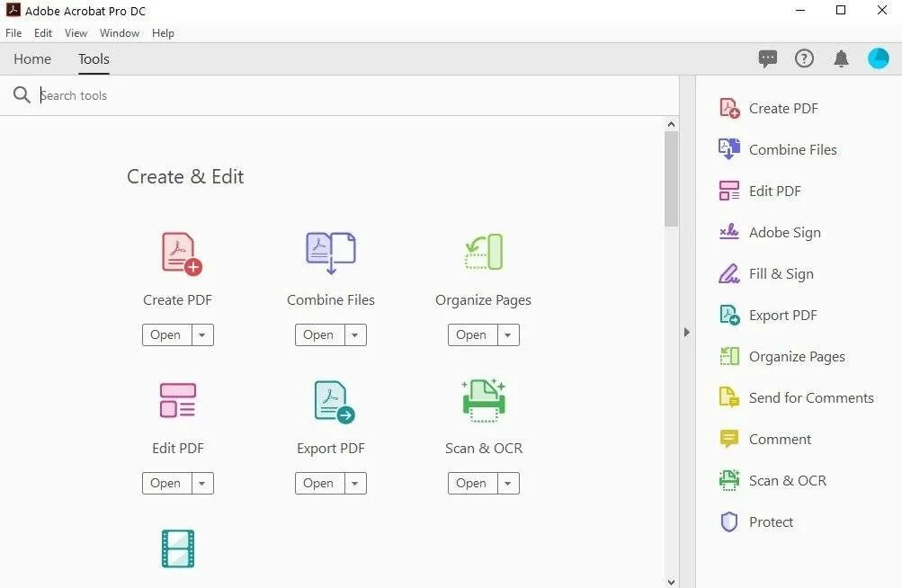
Task: Select Create PDF icon in the right sidebar
Action: [729, 108]
